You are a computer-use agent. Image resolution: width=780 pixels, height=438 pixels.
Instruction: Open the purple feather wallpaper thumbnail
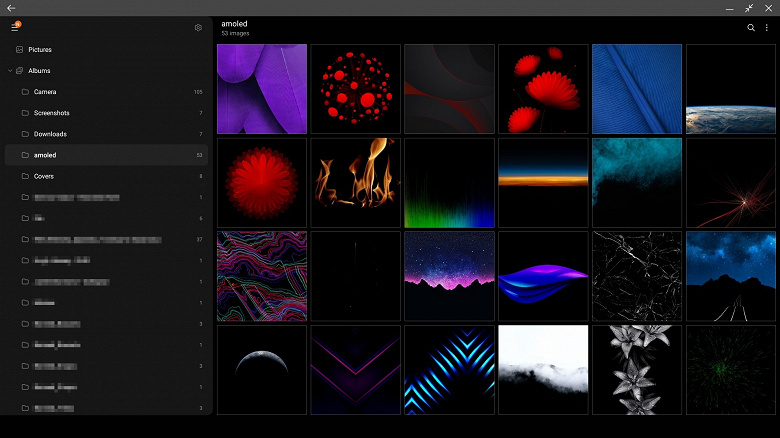[262, 89]
